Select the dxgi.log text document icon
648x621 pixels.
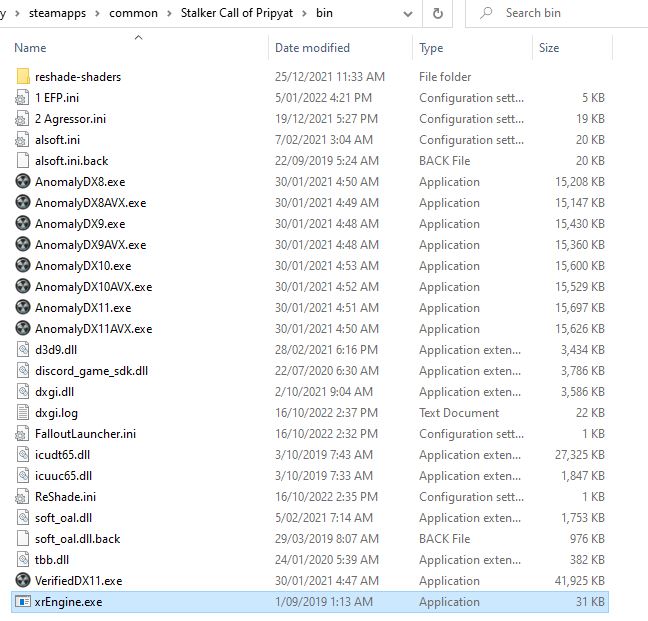tap(23, 412)
